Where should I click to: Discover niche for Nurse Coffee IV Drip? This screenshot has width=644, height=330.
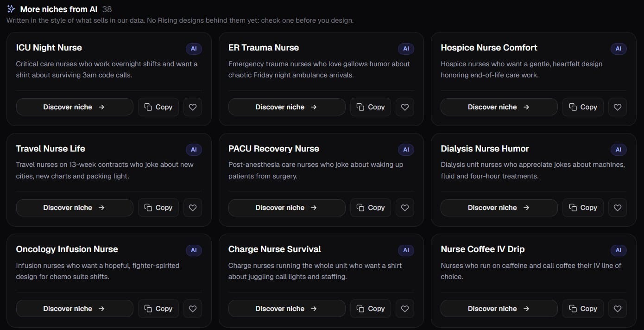[499, 309]
